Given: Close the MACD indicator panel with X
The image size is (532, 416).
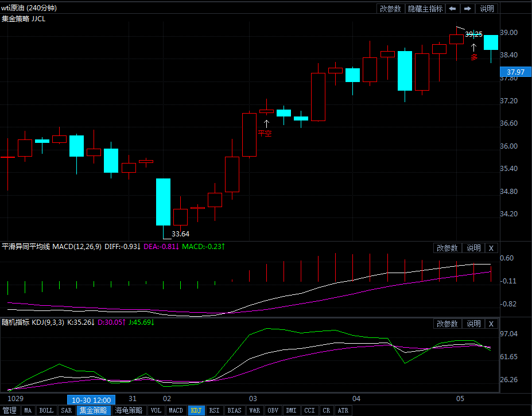Looking at the screenshot, I should tap(491, 248).
